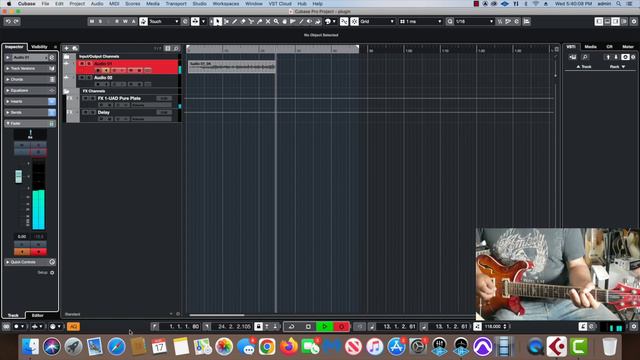Collapse the Input/Output Channels folder
Image resolution: width=640 pixels, height=360 pixels.
coord(67,57)
